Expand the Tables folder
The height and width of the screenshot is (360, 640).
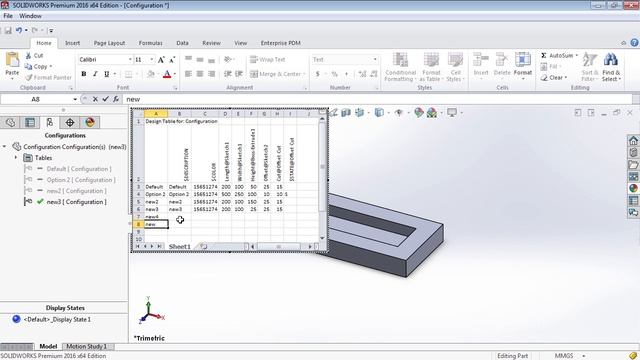[x=16, y=158]
